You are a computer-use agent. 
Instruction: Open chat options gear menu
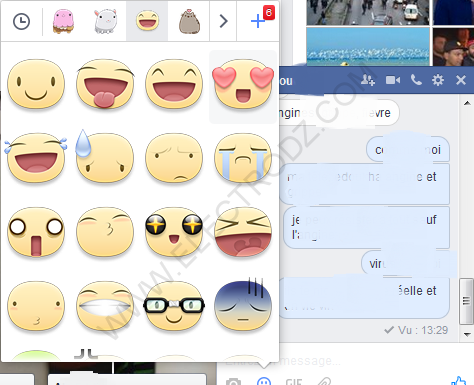438,80
